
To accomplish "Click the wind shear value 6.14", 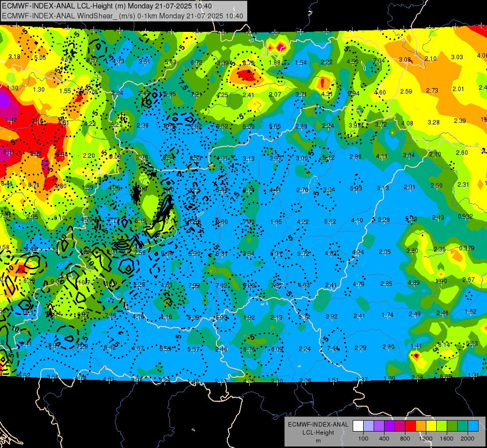I will pos(444,344).
